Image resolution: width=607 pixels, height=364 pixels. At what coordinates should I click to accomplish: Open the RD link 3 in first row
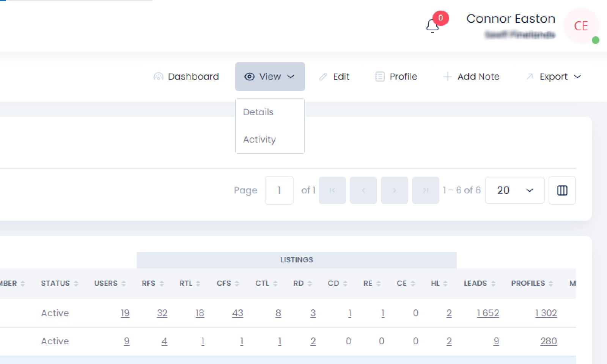coord(313,313)
